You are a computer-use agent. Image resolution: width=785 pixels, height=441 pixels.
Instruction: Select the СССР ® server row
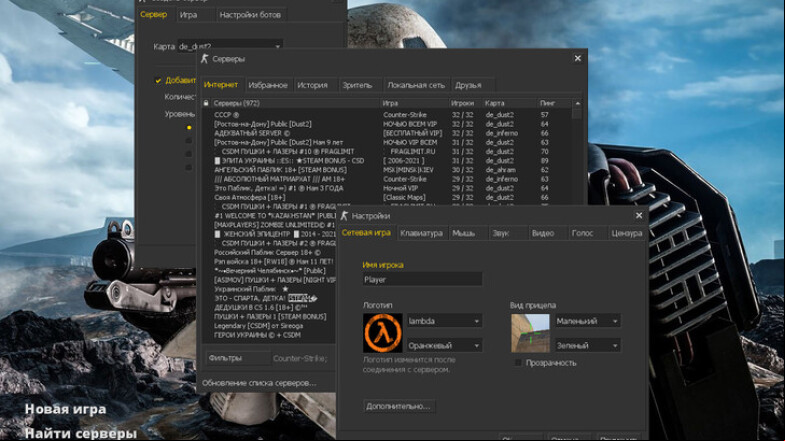385,115
